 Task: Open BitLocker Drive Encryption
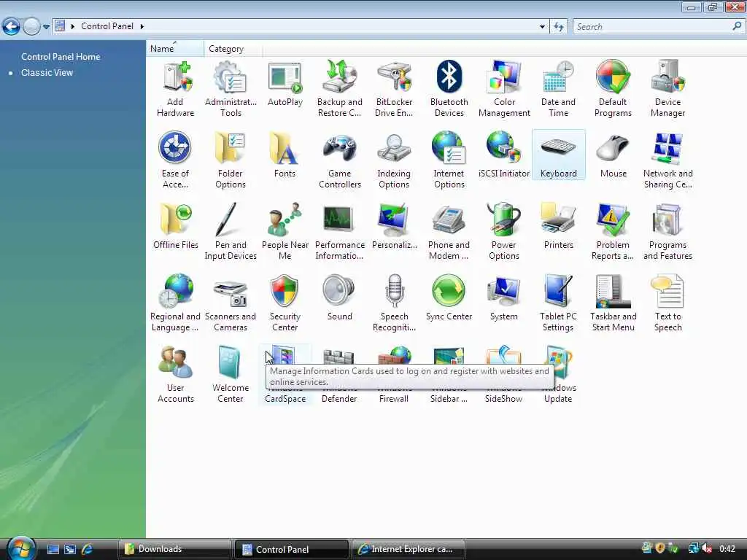(x=394, y=89)
